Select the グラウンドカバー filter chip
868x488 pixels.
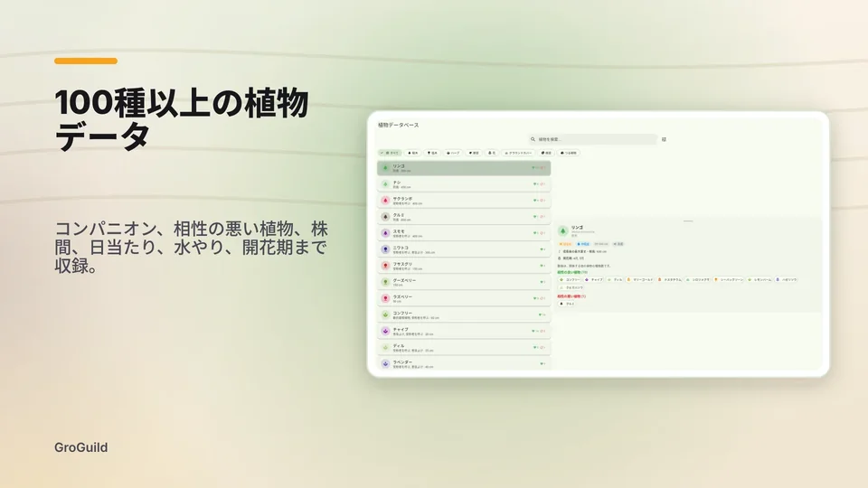519,153
